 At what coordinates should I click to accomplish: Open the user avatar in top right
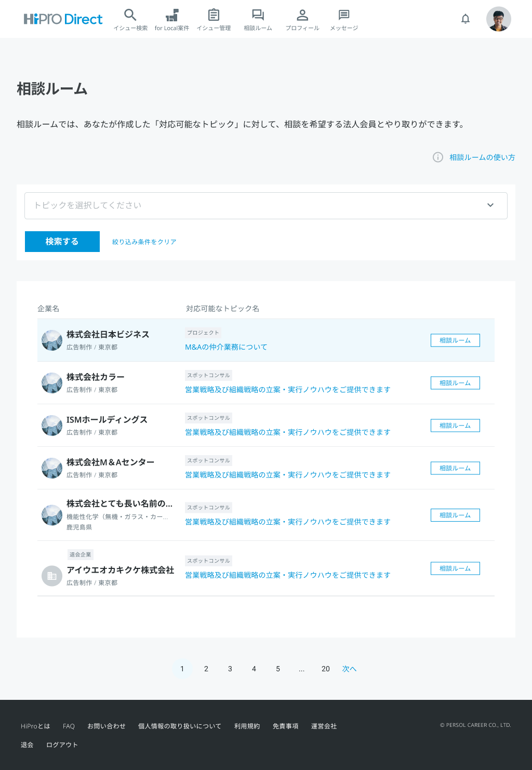coord(498,19)
